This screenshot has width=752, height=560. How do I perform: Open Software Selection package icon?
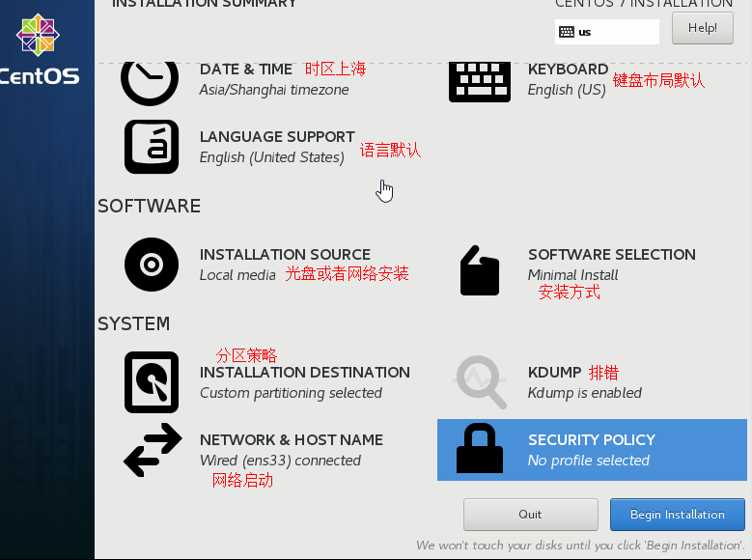point(480,270)
